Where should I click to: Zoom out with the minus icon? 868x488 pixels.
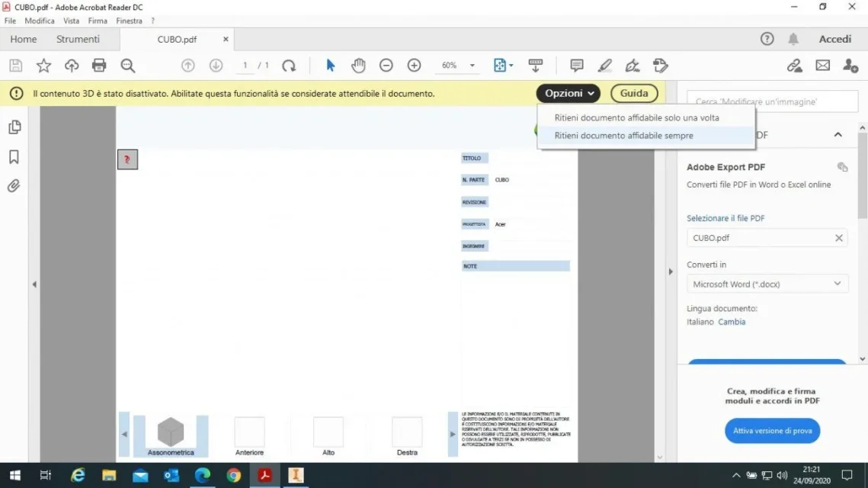tap(386, 66)
